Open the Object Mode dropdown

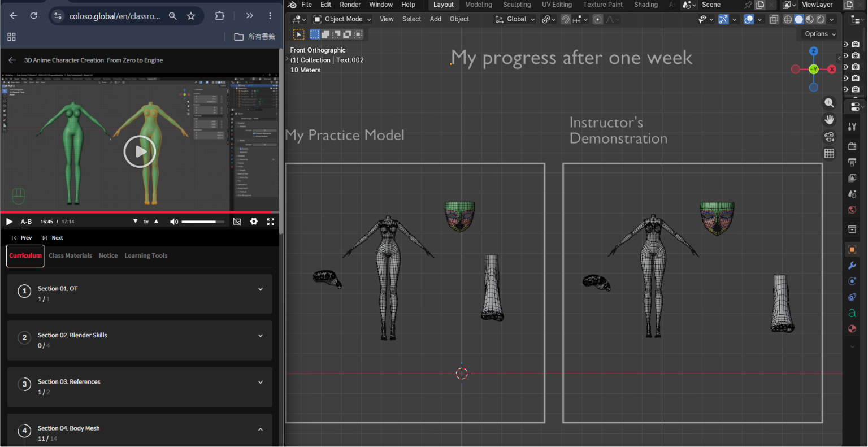[342, 19]
